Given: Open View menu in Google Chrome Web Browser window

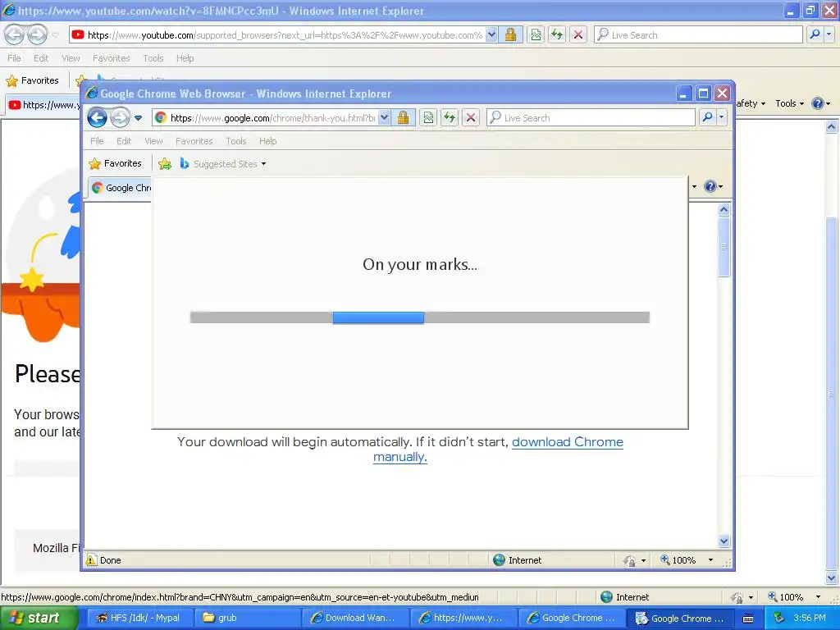Looking at the screenshot, I should coord(153,141).
